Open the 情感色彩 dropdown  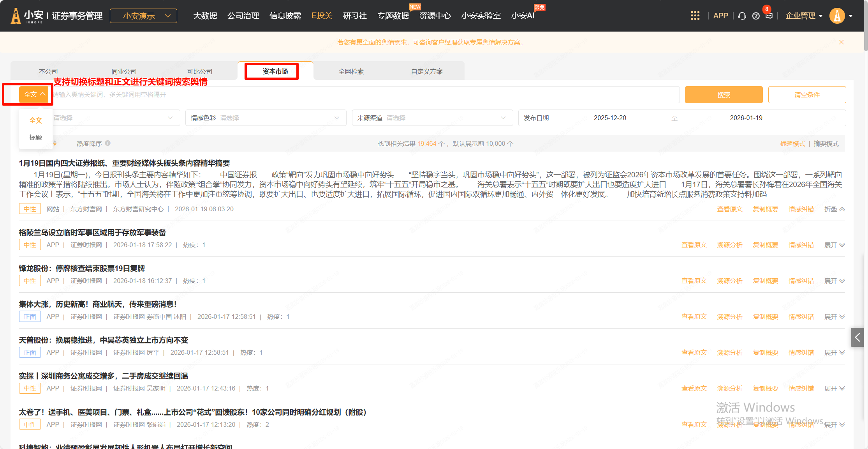tap(266, 118)
